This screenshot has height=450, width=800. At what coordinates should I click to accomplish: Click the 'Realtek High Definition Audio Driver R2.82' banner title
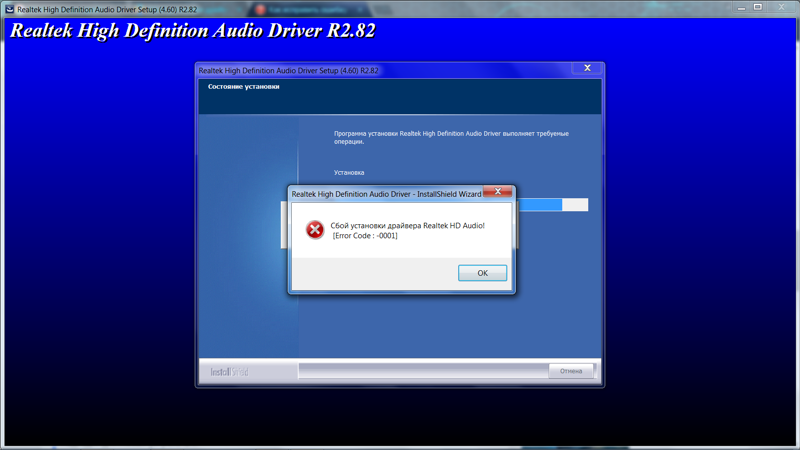[x=193, y=31]
